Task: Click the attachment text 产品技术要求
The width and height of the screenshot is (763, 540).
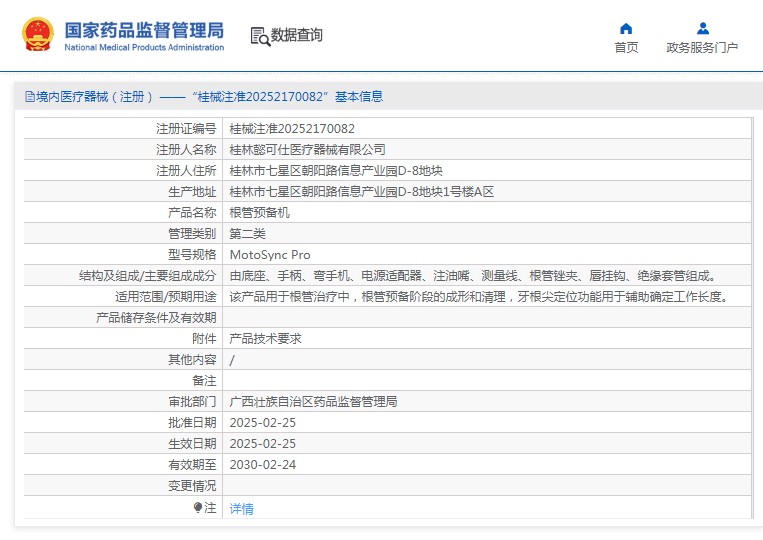Action: click(x=265, y=339)
